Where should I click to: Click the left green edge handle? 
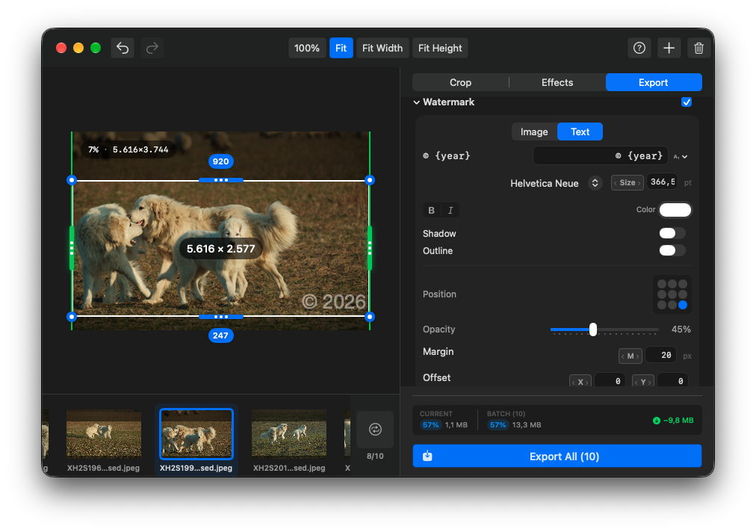pyautogui.click(x=72, y=248)
